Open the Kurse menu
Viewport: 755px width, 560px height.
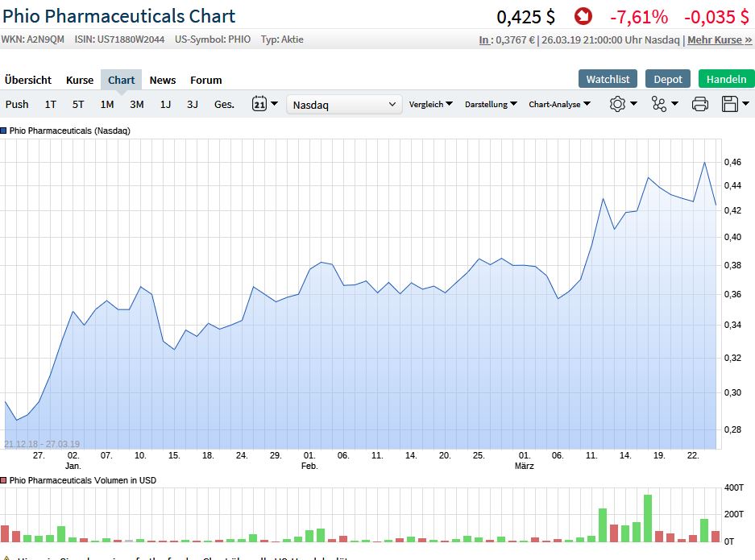80,80
